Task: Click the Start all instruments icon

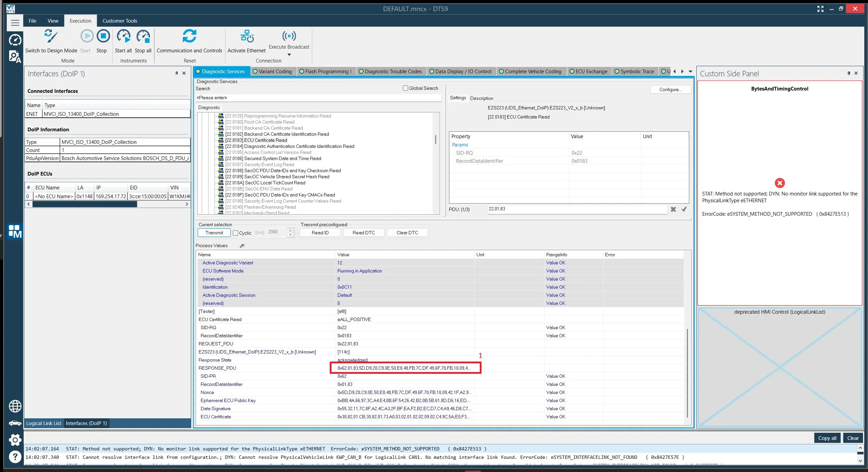Action: tap(123, 36)
